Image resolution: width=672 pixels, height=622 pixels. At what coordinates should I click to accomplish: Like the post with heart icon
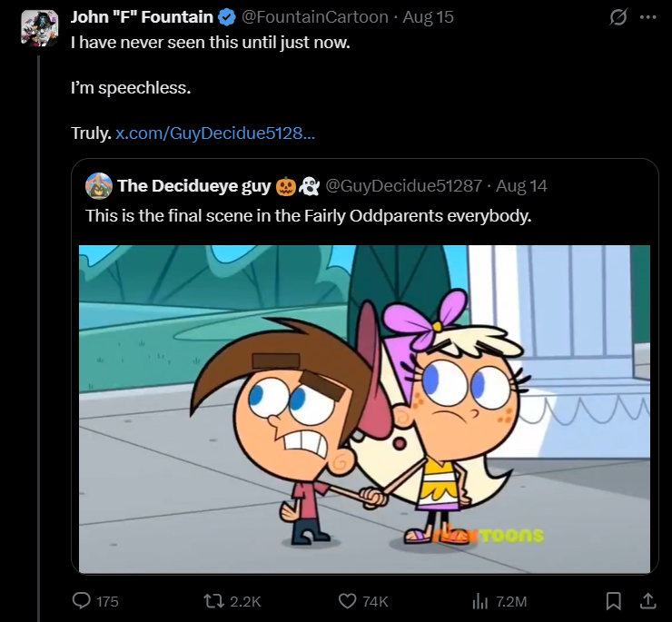click(347, 601)
